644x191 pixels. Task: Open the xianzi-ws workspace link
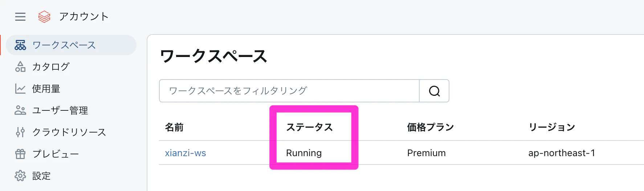[x=186, y=153]
